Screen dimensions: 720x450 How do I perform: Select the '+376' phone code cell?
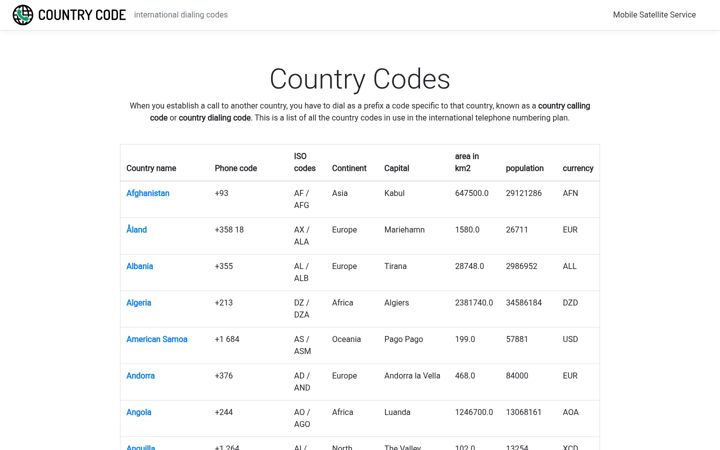(x=224, y=376)
